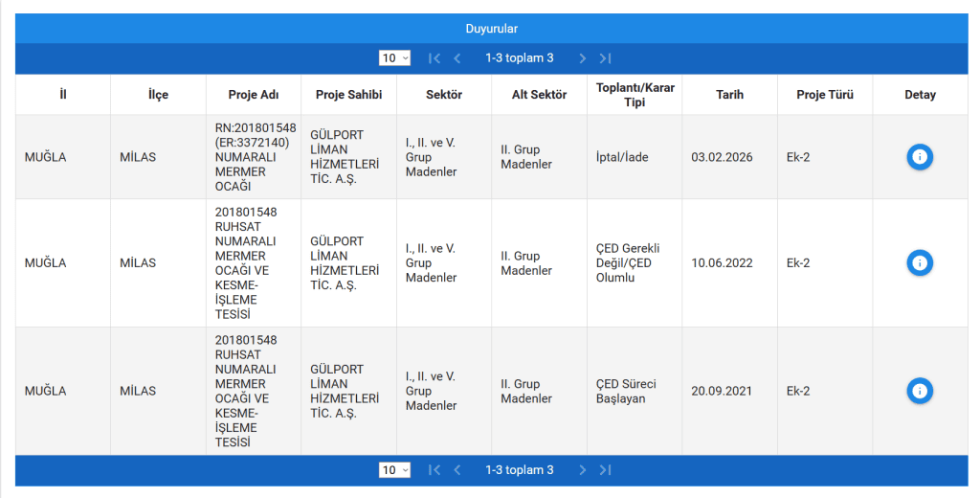
Task: Click the Proje Sahibi column header
Action: click(348, 95)
